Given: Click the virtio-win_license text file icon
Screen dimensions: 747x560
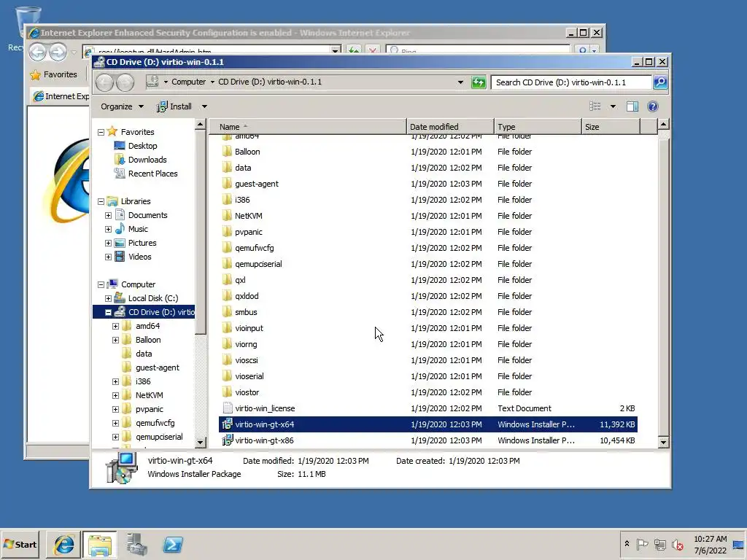Looking at the screenshot, I should tap(228, 408).
